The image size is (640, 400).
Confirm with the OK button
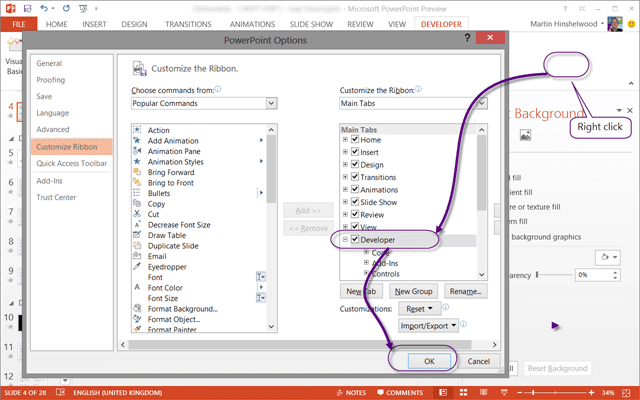429,361
